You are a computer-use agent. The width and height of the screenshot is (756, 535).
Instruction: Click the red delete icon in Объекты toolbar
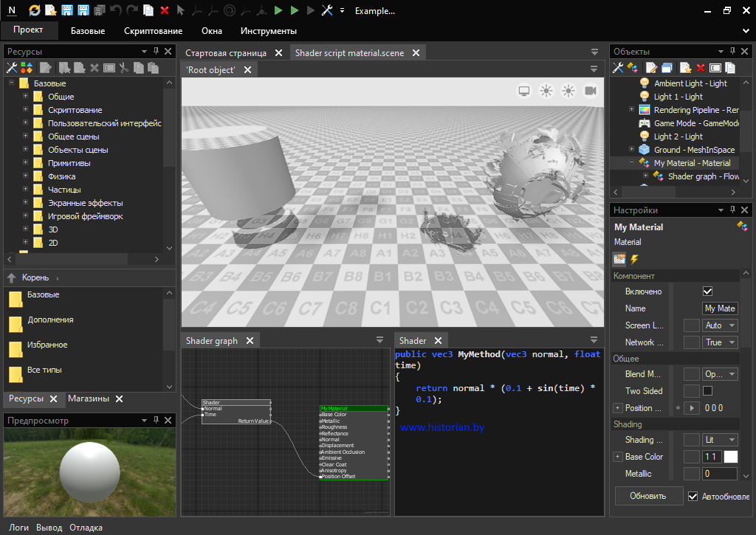[x=700, y=68]
